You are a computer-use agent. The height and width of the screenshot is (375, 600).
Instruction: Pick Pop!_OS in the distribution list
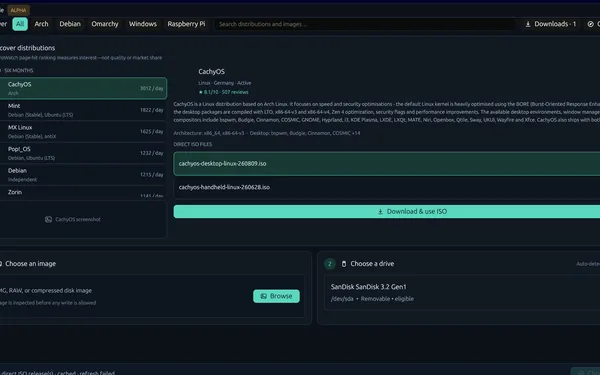[x=83, y=153]
